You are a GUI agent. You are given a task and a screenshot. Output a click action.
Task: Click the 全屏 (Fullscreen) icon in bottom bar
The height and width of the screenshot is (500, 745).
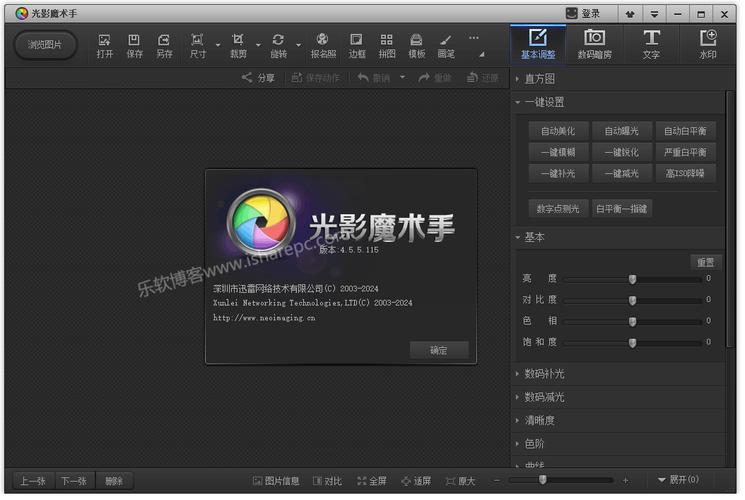[x=371, y=481]
